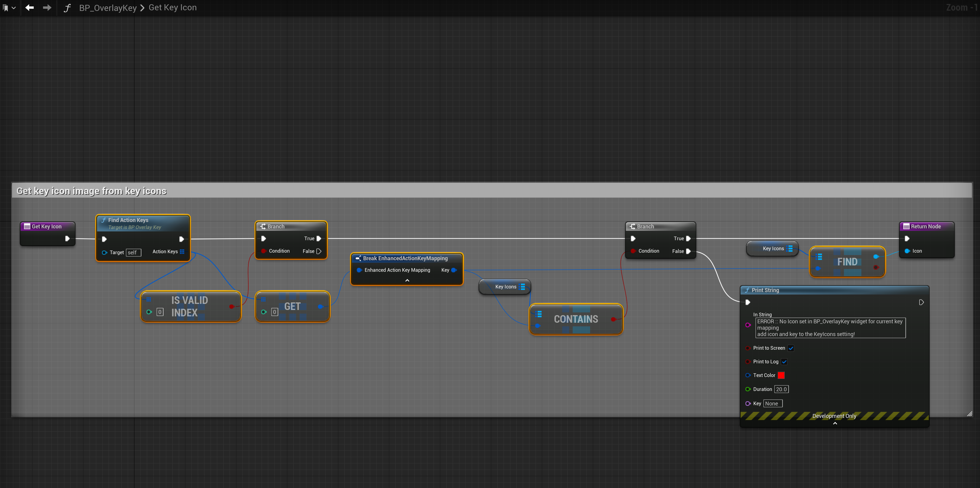Select the FIND map node

coord(847,262)
